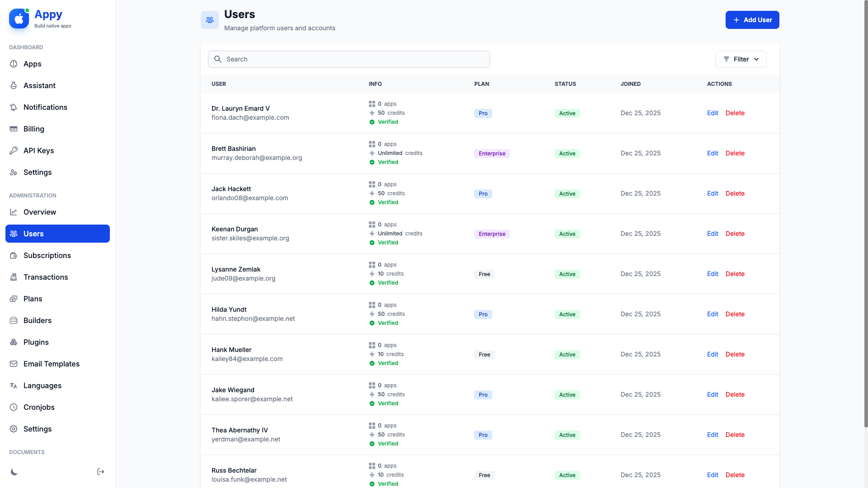Screen dimensions: 868x488
Task: Open the Assistant section via its bell-shaped icon
Action: 14,85
